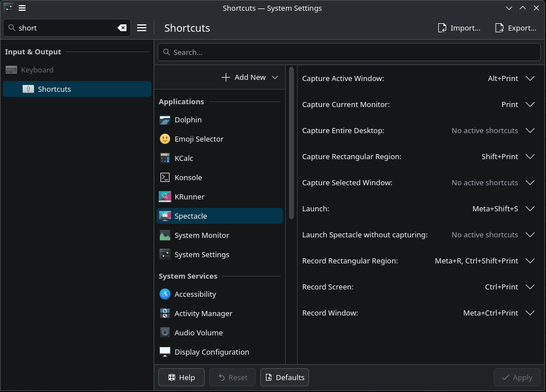Image resolution: width=546 pixels, height=392 pixels.
Task: Open Help for this page
Action: (x=181, y=377)
